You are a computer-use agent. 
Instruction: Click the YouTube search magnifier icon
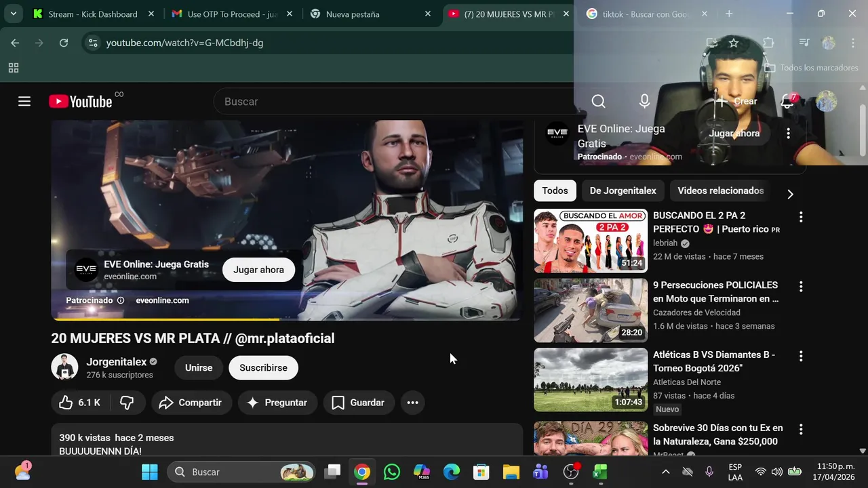598,102
